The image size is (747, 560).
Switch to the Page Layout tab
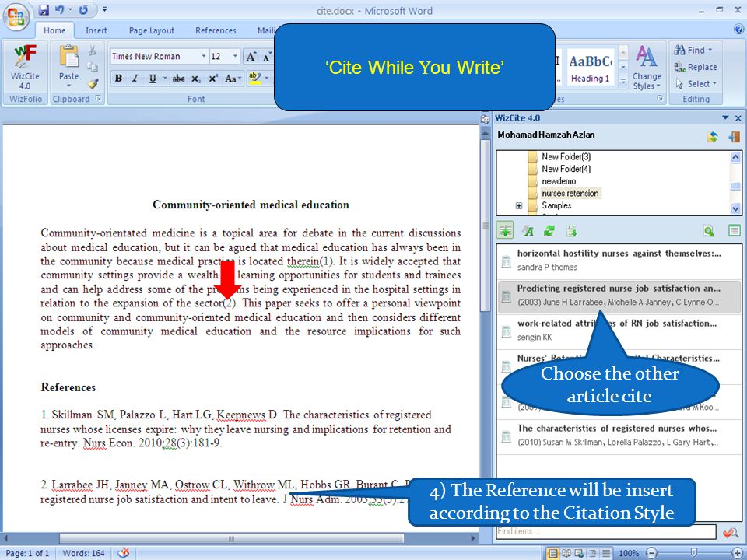click(x=152, y=30)
